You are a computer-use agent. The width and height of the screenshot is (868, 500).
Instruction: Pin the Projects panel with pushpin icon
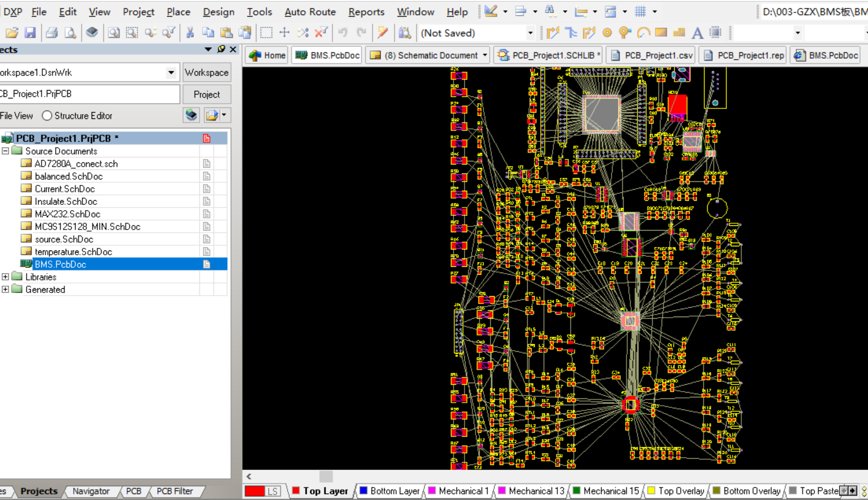coord(221,49)
